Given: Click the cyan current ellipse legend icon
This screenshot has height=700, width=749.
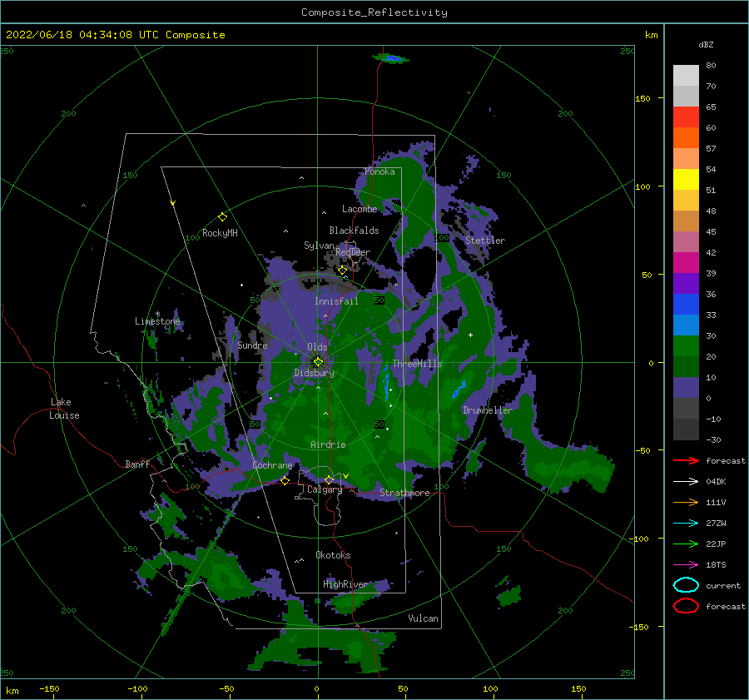Looking at the screenshot, I should tap(686, 585).
